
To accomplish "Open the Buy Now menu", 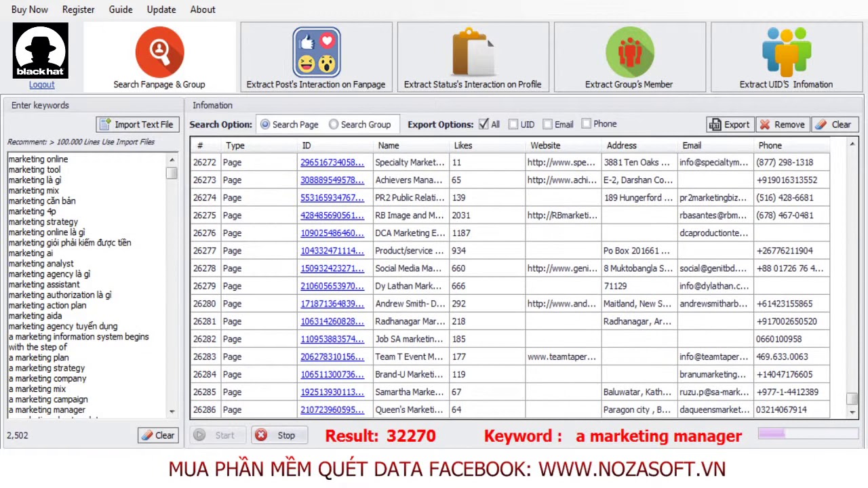I will 30,9.
